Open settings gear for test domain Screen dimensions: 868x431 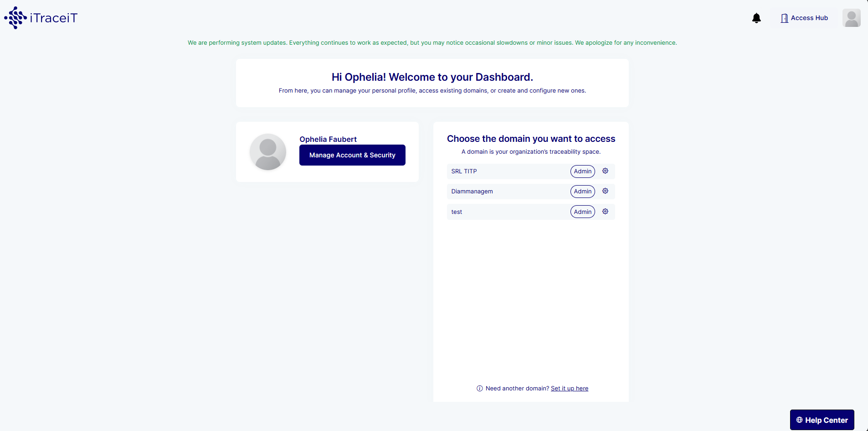point(605,212)
